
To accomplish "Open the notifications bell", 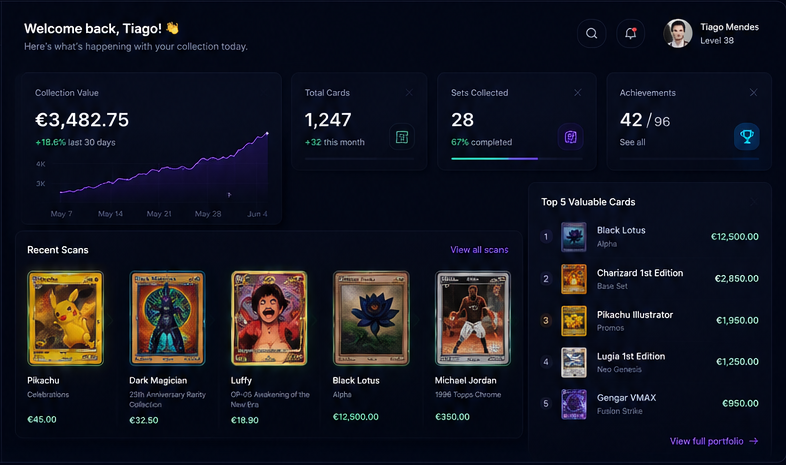I will click(631, 34).
